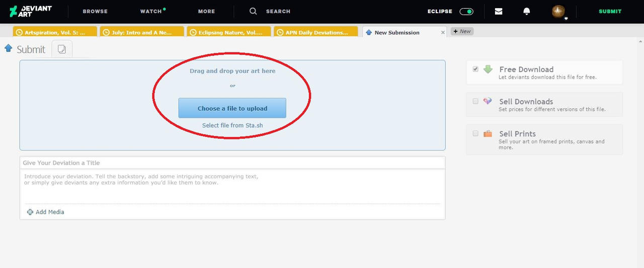The width and height of the screenshot is (644, 268).
Task: Uncheck the Free Download checkbox
Action: pos(475,69)
